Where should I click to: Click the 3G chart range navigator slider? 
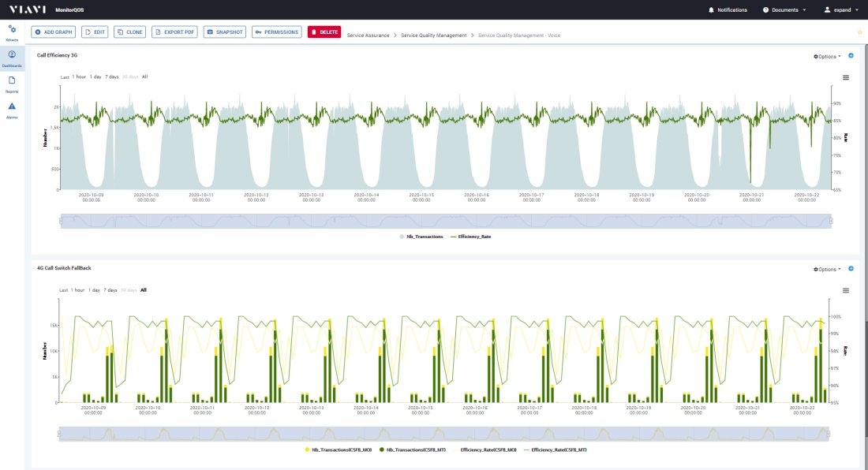pos(446,221)
